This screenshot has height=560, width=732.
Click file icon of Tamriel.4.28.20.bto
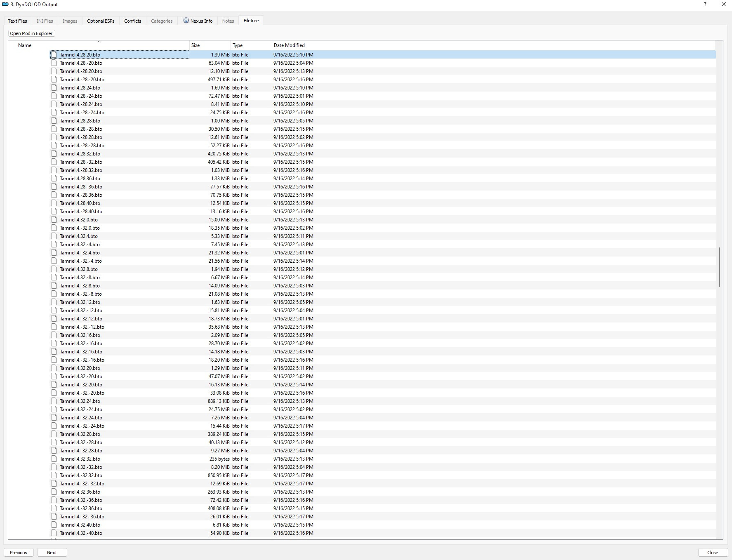54,54
